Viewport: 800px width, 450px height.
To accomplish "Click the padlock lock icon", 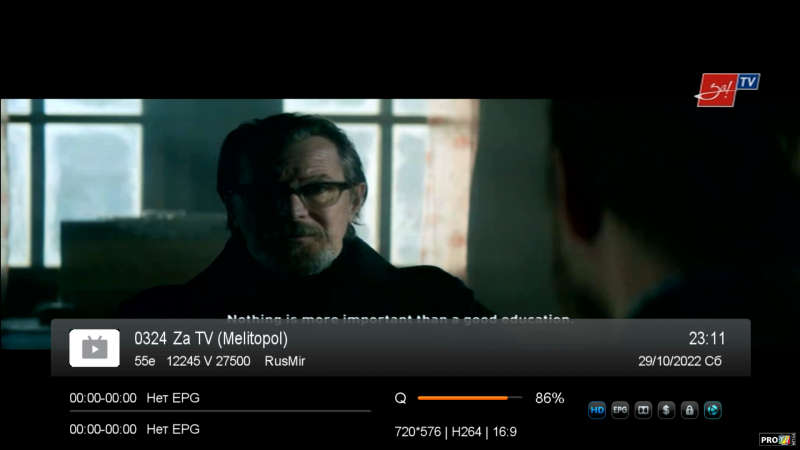I will (689, 410).
